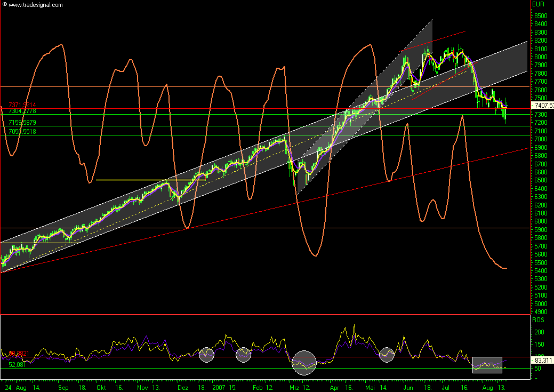Click the www.tradesignal.com watermark link

(36, 5)
